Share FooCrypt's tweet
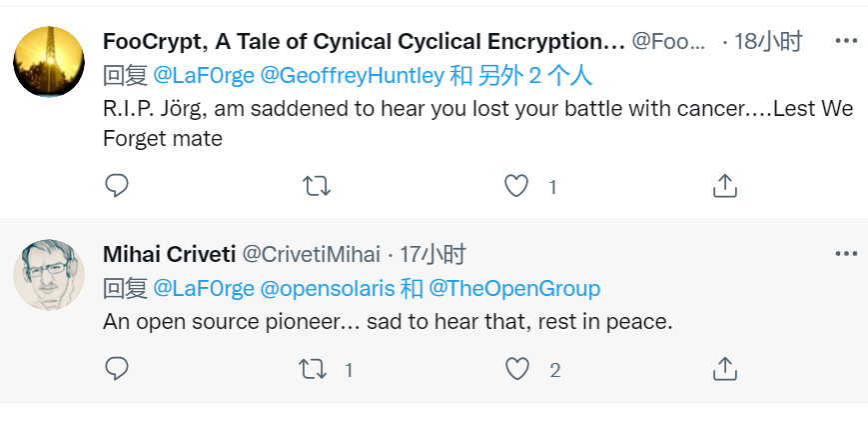 [725, 185]
